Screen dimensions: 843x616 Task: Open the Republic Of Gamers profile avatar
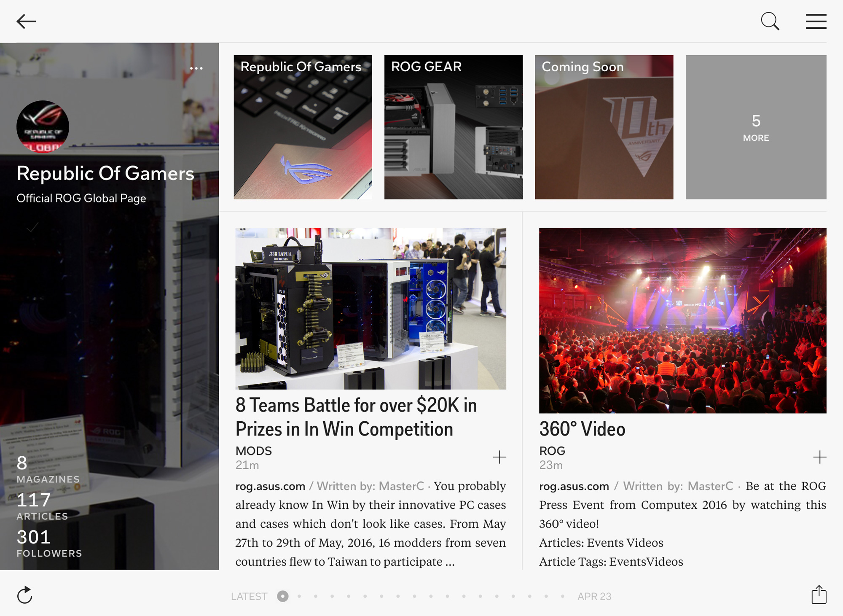(x=43, y=126)
